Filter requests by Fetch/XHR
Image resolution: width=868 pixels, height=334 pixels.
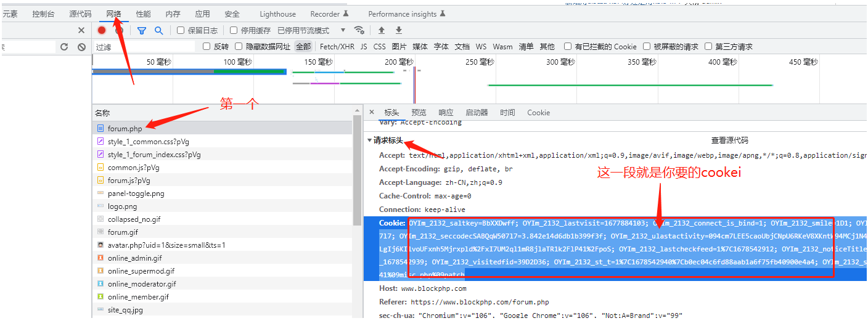click(x=337, y=46)
